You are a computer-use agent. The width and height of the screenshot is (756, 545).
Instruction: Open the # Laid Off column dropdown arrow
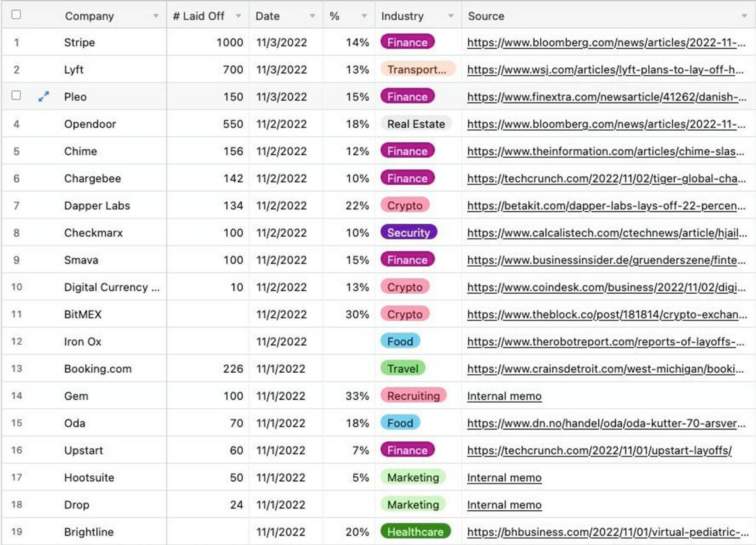point(238,16)
